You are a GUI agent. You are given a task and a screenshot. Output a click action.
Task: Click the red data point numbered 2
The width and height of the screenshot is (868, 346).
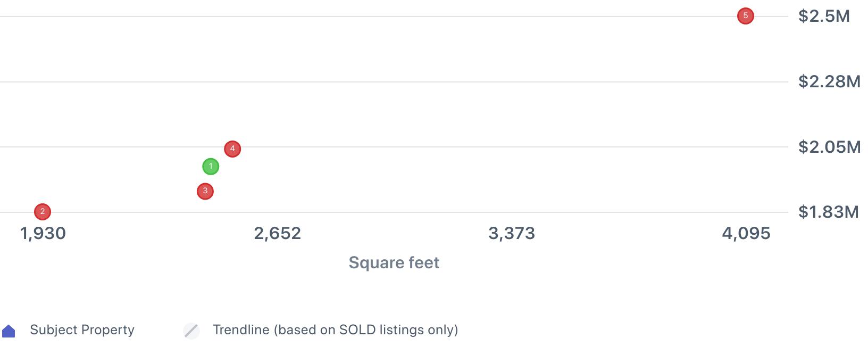pyautogui.click(x=43, y=212)
